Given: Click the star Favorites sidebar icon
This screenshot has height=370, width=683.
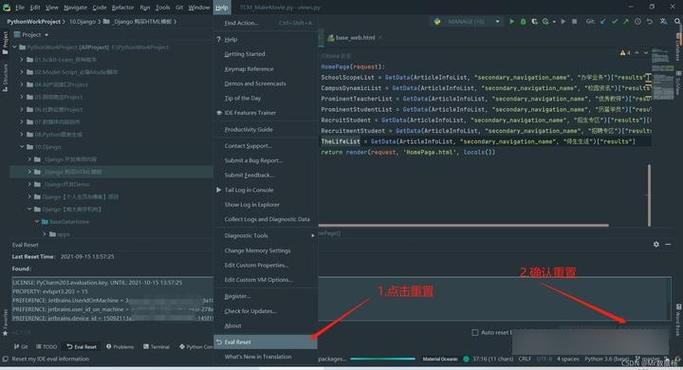Looking at the screenshot, I should pyautogui.click(x=5, y=333).
